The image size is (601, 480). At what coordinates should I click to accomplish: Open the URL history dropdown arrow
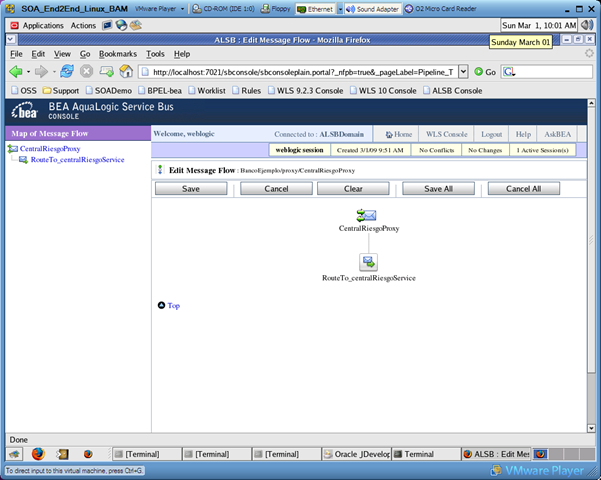[x=463, y=72]
